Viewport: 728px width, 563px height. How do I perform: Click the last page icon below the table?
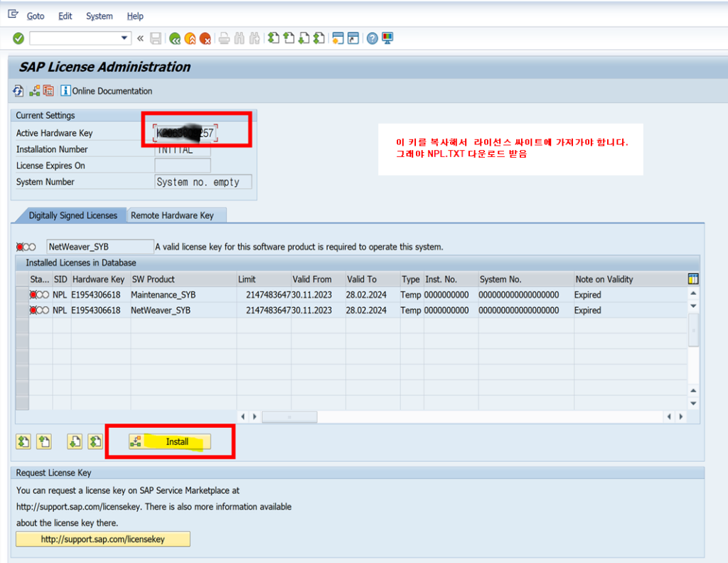click(95, 441)
